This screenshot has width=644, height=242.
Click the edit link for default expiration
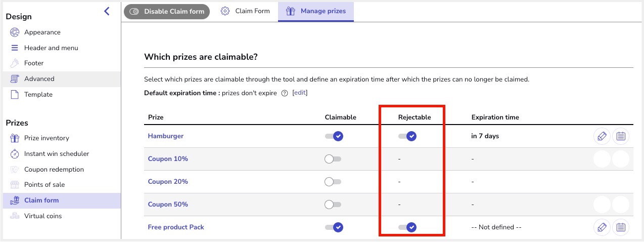point(300,93)
